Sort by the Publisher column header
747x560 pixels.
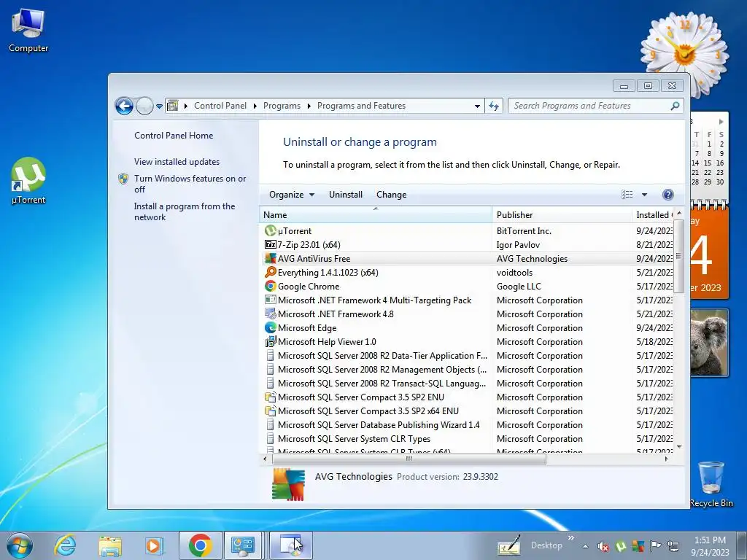pyautogui.click(x=562, y=215)
